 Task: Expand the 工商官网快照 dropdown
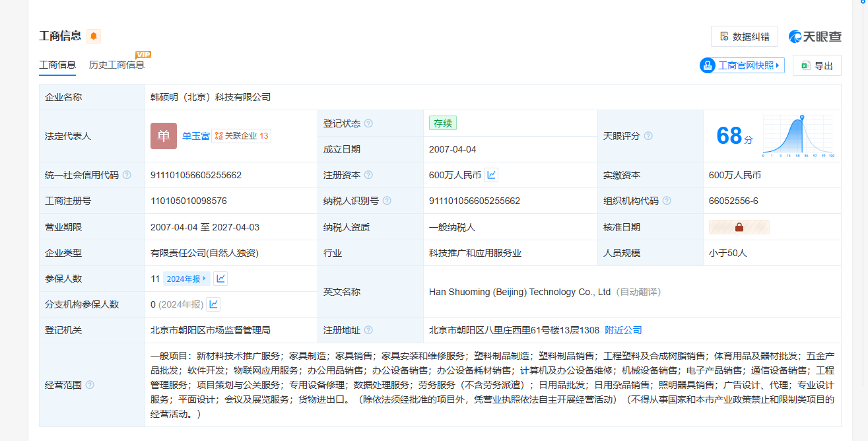click(x=742, y=65)
